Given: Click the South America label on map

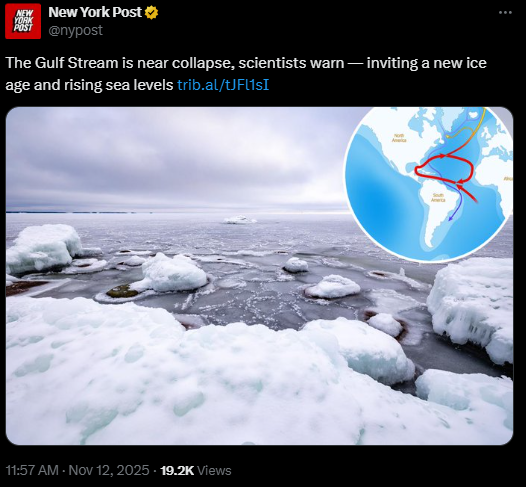Looking at the screenshot, I should 438,198.
